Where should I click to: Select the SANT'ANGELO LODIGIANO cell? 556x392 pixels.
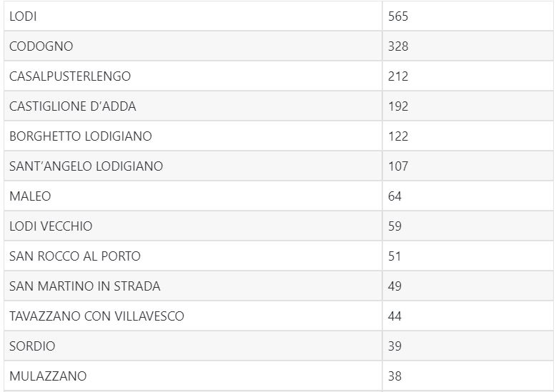[x=86, y=166]
